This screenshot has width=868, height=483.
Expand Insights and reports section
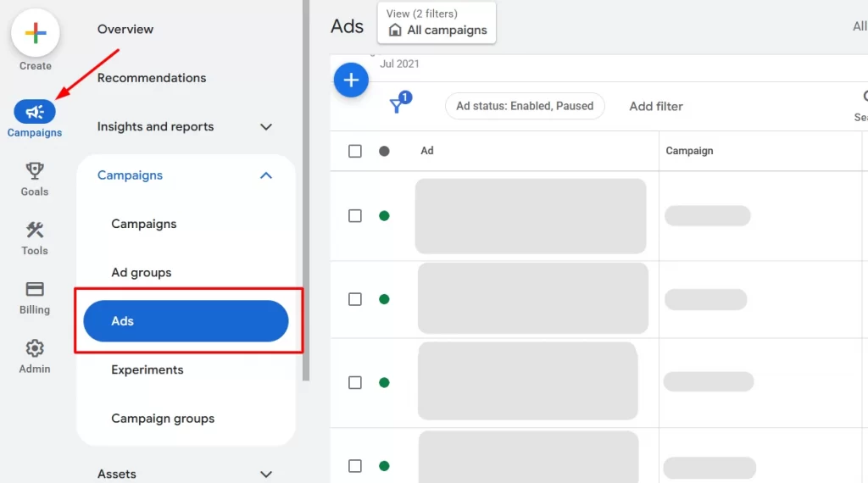(266, 127)
